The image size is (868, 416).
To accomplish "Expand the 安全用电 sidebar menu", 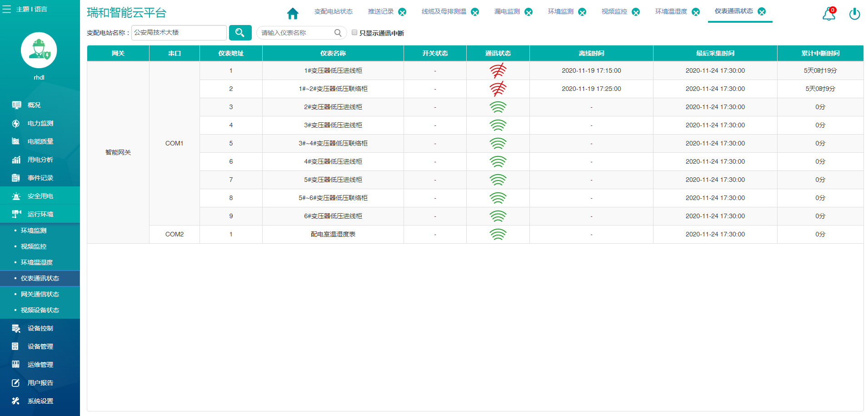I will pyautogui.click(x=40, y=196).
